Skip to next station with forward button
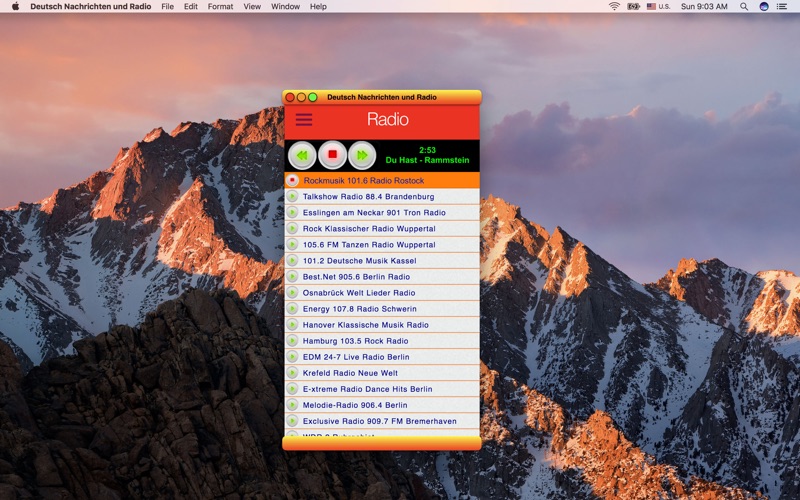This screenshot has width=800, height=500. click(362, 155)
